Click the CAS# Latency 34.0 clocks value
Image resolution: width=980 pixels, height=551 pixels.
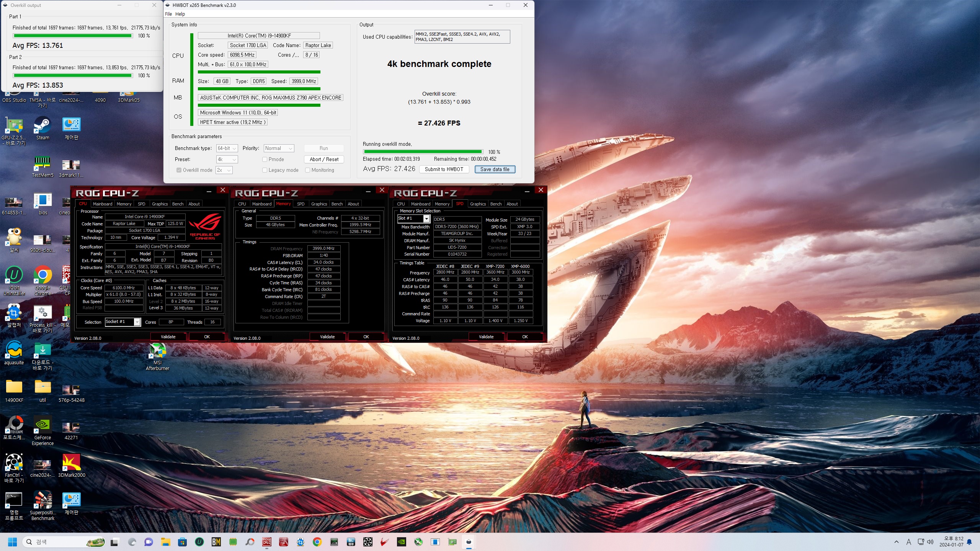tap(323, 262)
